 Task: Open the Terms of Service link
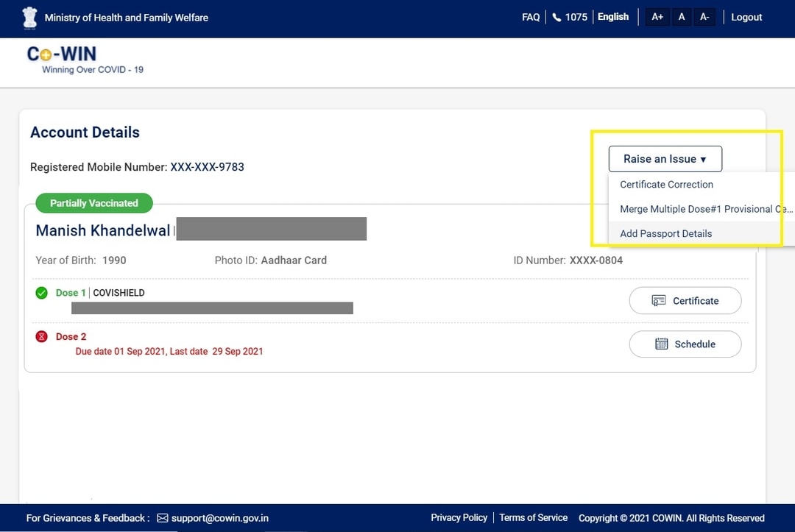pyautogui.click(x=534, y=517)
